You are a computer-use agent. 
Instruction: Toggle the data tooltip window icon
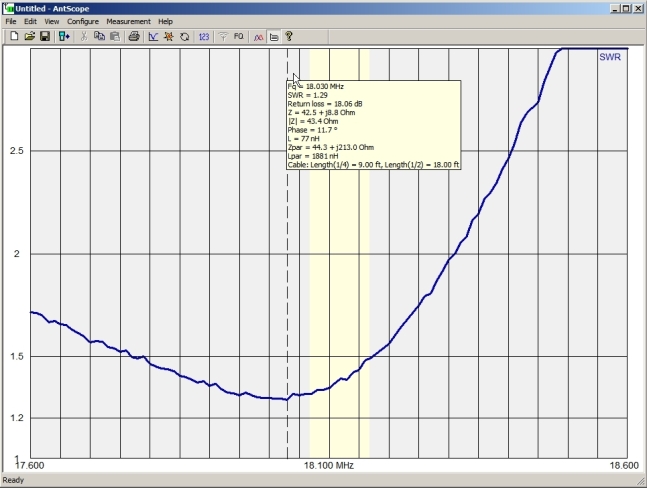point(274,37)
